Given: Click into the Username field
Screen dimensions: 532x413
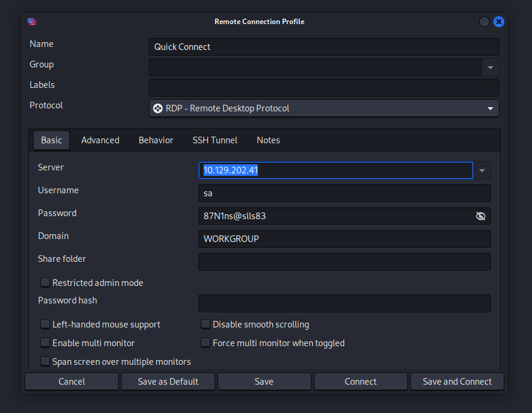Looking at the screenshot, I should (x=344, y=193).
